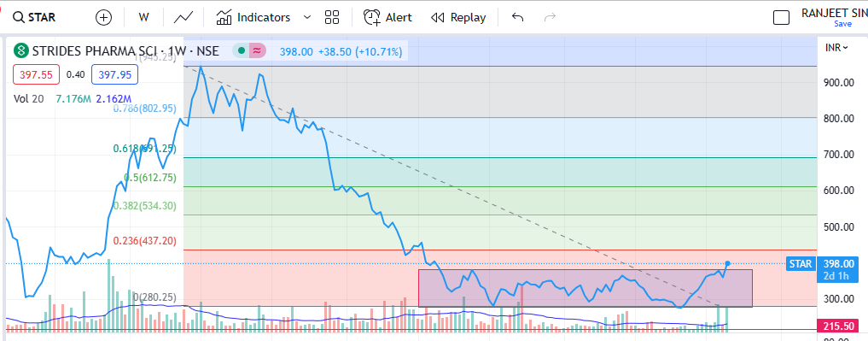Select the 0.236(437.20) Fibonacci level label

coord(144,241)
